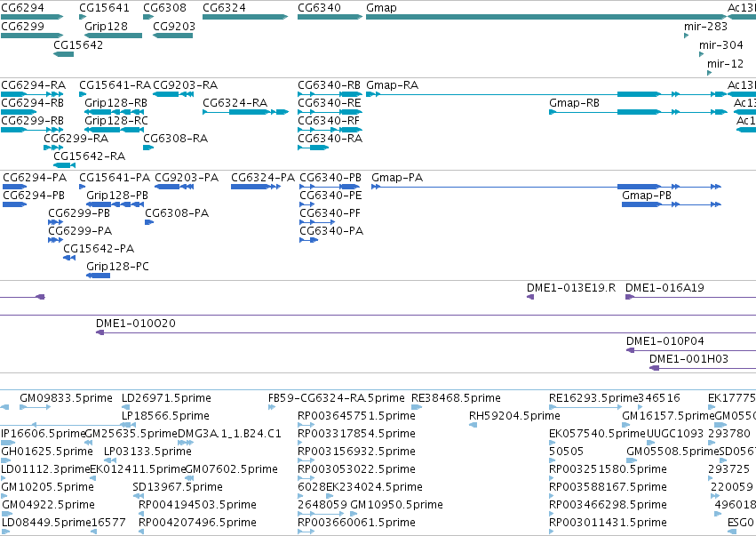Click the CG6308 gene label
Screen dimensions: 756x536
click(x=164, y=8)
